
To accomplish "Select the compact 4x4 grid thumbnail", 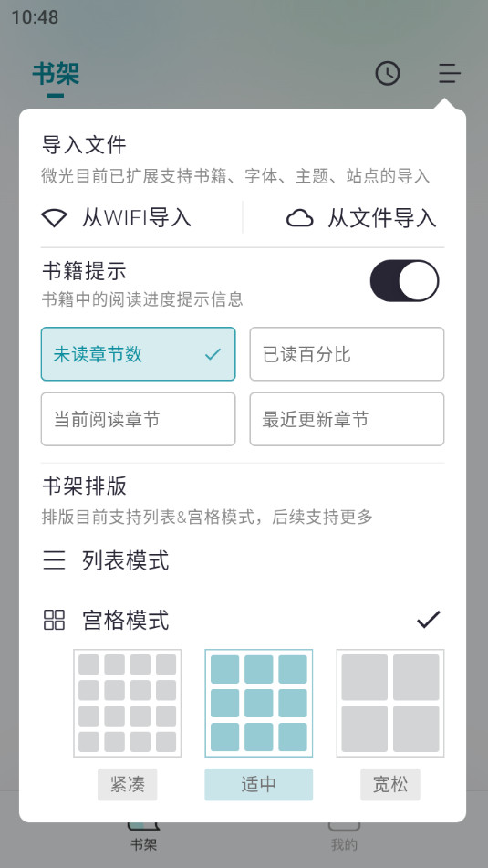I will 128,703.
